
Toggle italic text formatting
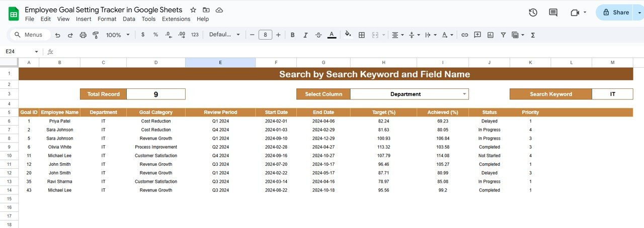tap(305, 35)
